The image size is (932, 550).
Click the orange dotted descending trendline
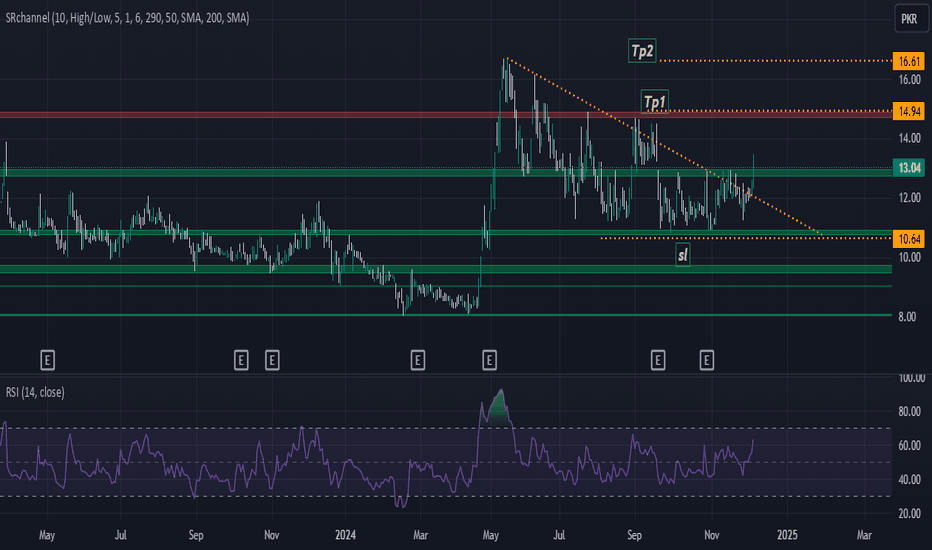coord(664,146)
